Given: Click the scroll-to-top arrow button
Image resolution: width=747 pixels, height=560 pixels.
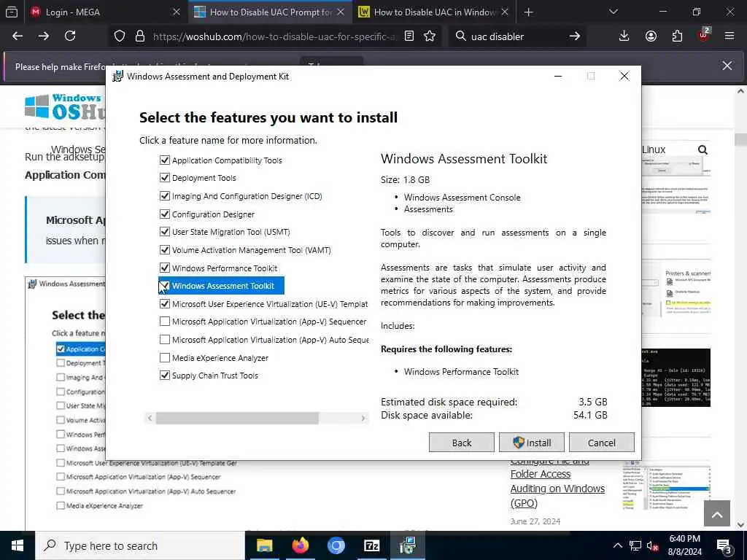Looking at the screenshot, I should point(717,513).
